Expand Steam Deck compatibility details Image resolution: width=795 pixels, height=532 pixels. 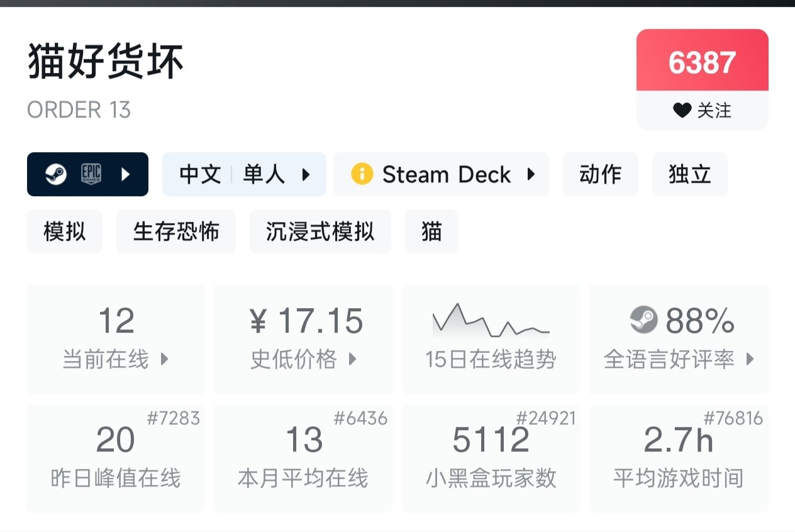[x=531, y=174]
